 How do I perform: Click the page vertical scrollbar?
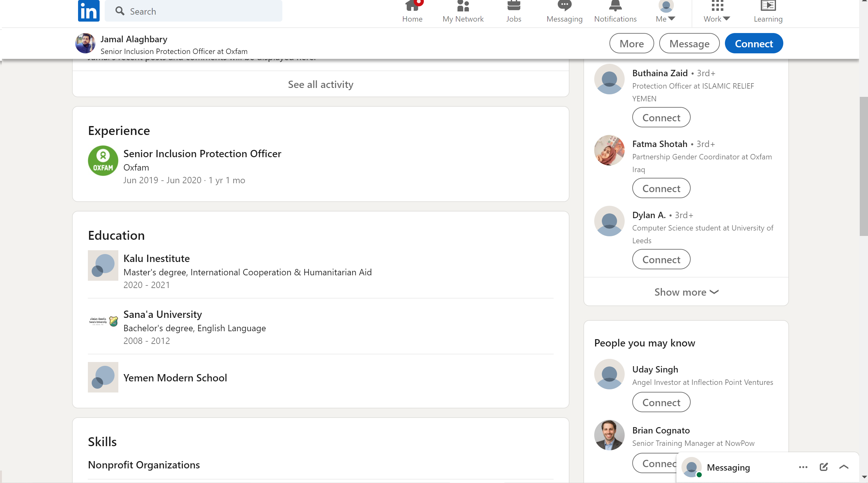click(863, 167)
